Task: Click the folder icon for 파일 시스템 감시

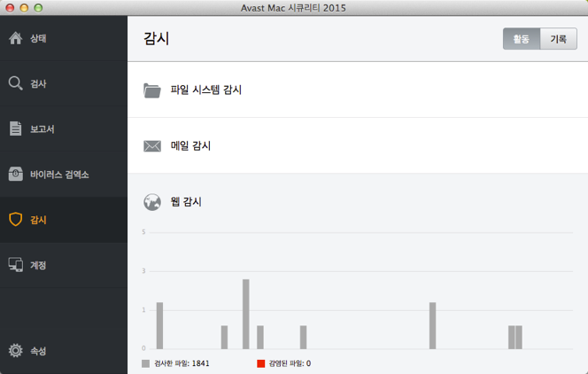Action: pyautogui.click(x=152, y=90)
